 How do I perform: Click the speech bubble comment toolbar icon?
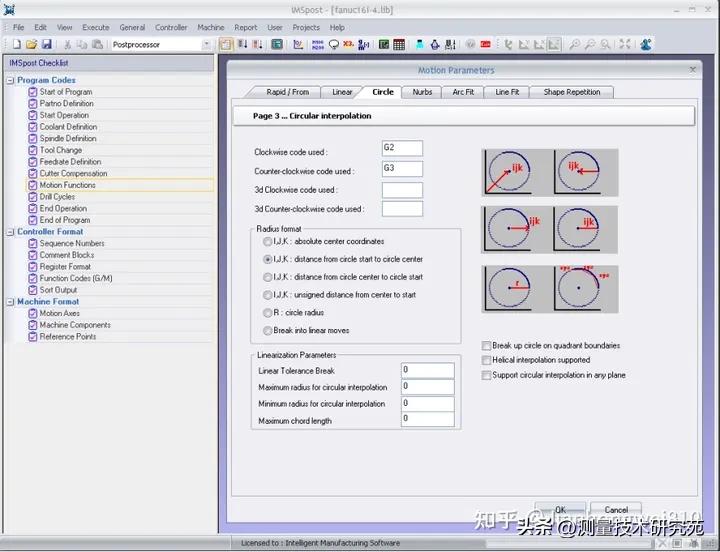coord(333,44)
